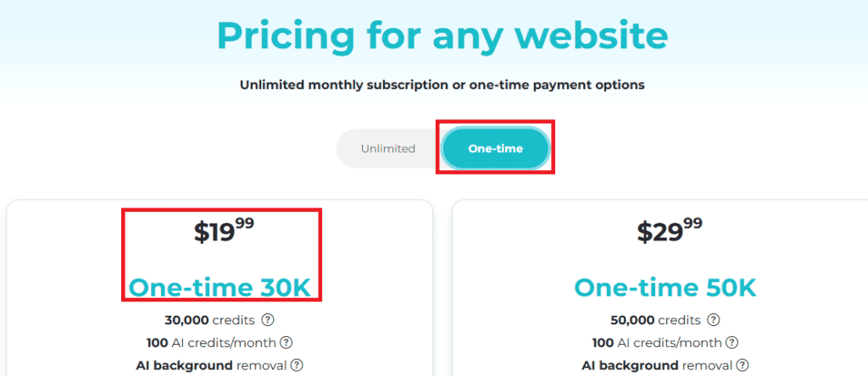This screenshot has width=868, height=376.
Task: Click the unlimited monthly subscription subtitle text
Action: pyautogui.click(x=442, y=86)
